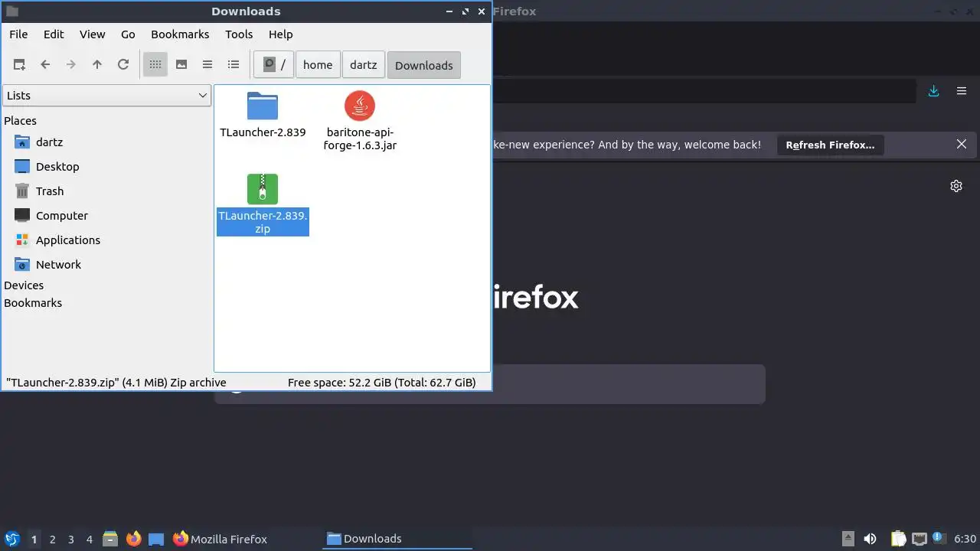
Task: Click the Refresh Firefox button
Action: click(830, 145)
